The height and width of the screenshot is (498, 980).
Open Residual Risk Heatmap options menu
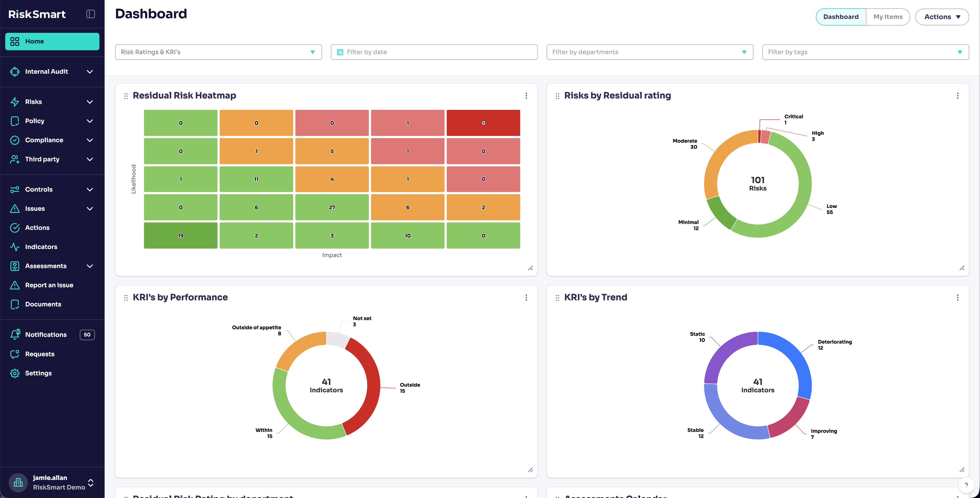pos(526,95)
